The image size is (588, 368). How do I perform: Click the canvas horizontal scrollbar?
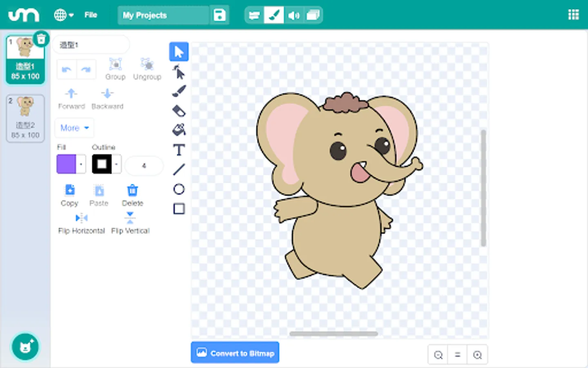(334, 334)
